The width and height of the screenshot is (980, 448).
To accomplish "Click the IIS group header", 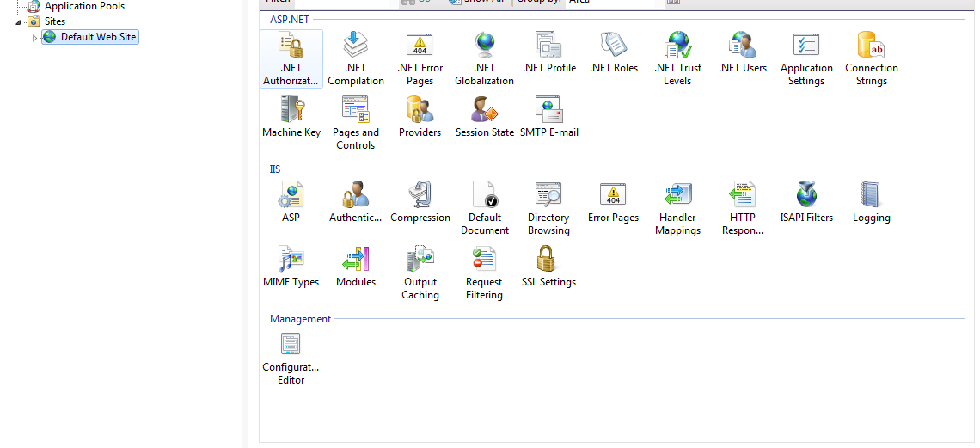I will [275, 169].
